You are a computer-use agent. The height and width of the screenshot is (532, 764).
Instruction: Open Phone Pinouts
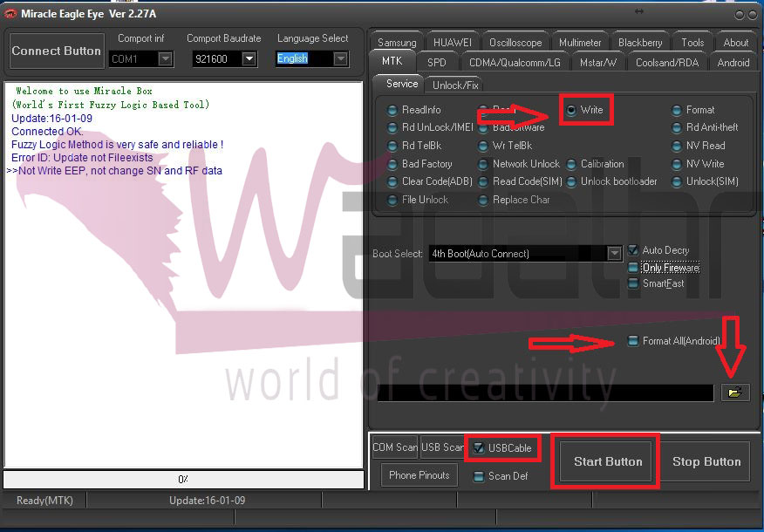pos(419,475)
